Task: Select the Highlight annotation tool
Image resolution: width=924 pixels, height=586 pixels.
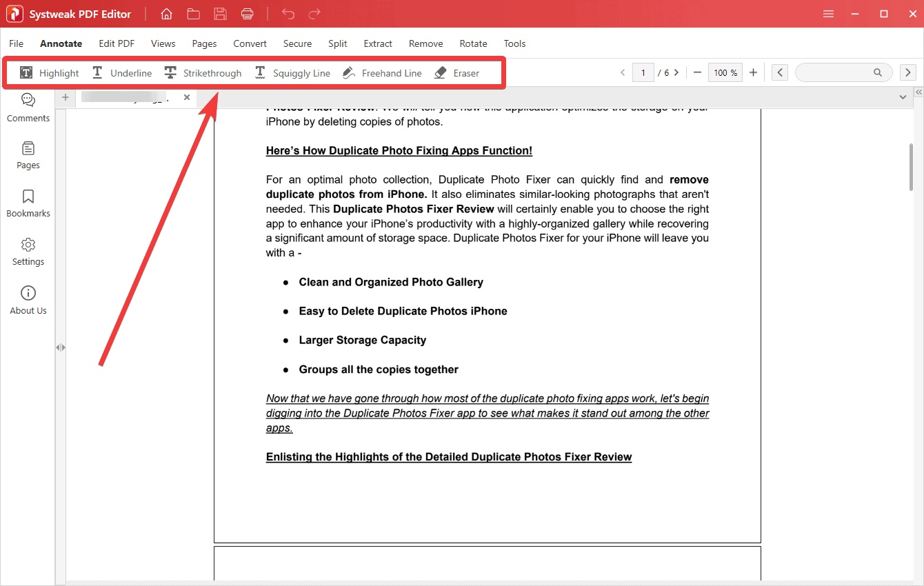Action: (x=49, y=72)
